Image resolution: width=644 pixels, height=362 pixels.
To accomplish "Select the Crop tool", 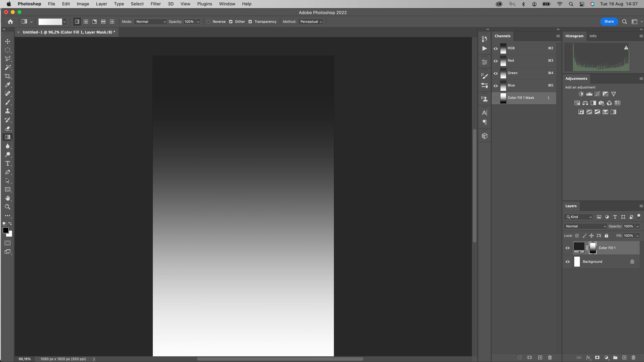I will [8, 76].
